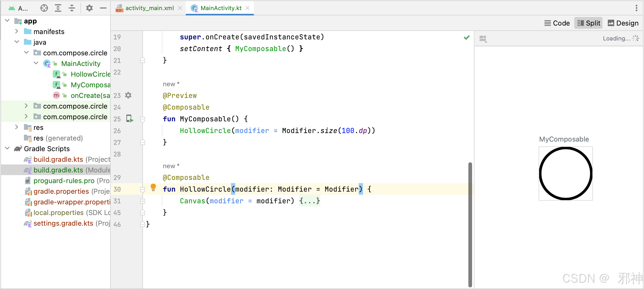This screenshot has height=289, width=644.
Task: Open the preview layout options icon
Action: coord(483,39)
